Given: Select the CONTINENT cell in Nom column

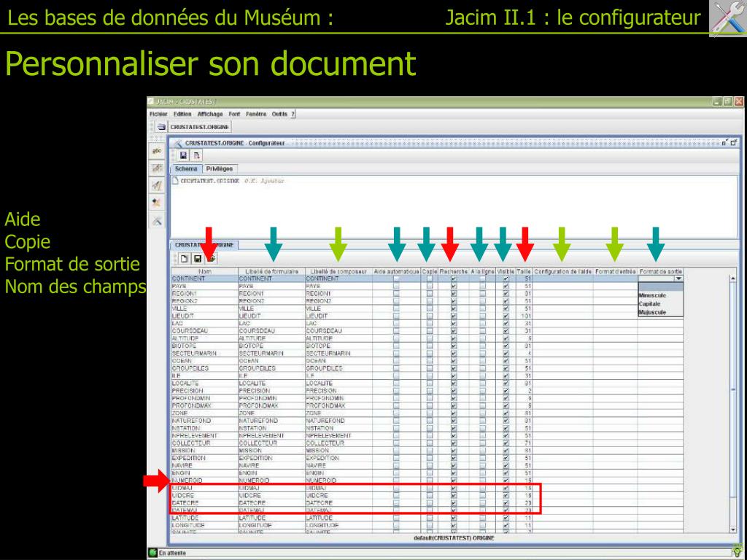Looking at the screenshot, I should pyautogui.click(x=204, y=279).
